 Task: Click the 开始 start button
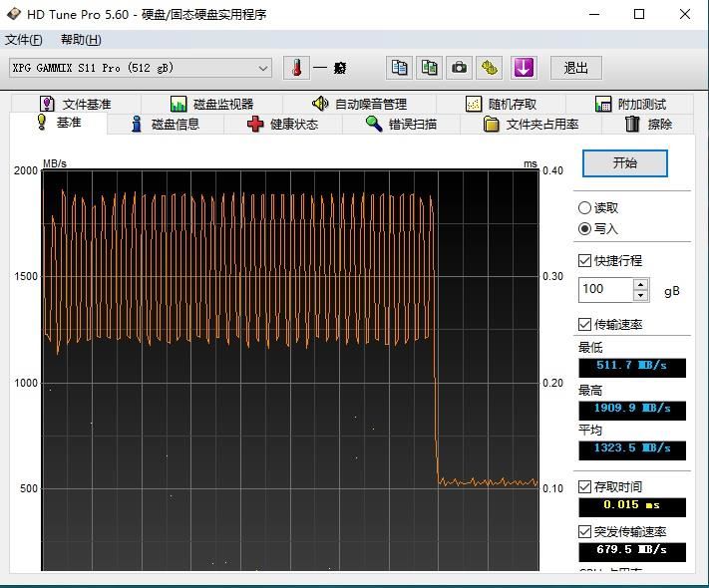point(625,163)
